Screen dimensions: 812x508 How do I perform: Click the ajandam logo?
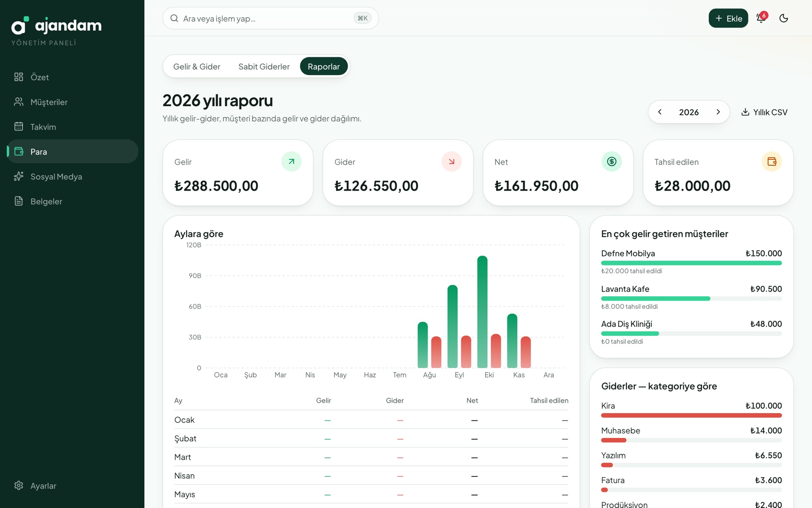(56, 26)
